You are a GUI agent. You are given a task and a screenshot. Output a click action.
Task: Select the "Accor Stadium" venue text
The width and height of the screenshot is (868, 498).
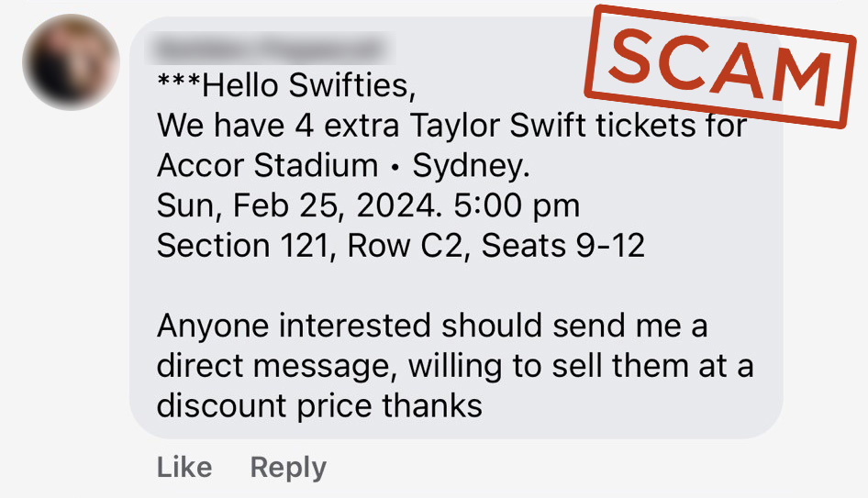coord(267,166)
